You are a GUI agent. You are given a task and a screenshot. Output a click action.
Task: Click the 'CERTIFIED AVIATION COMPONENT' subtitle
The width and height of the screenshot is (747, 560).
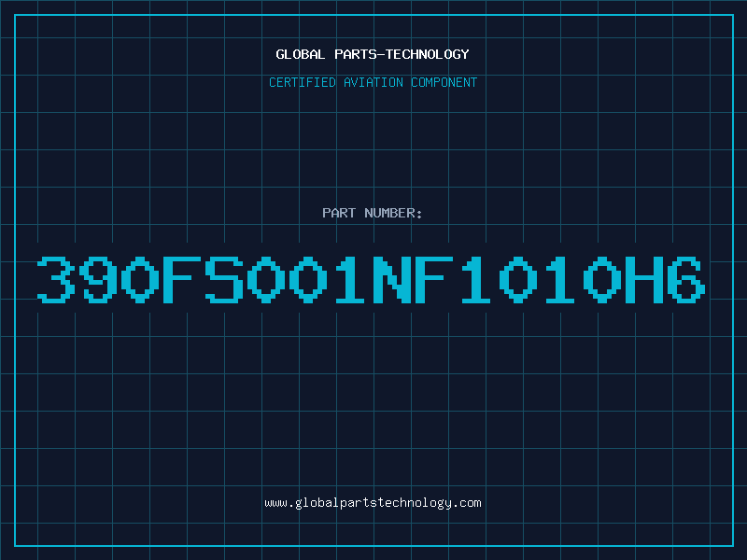point(373,82)
